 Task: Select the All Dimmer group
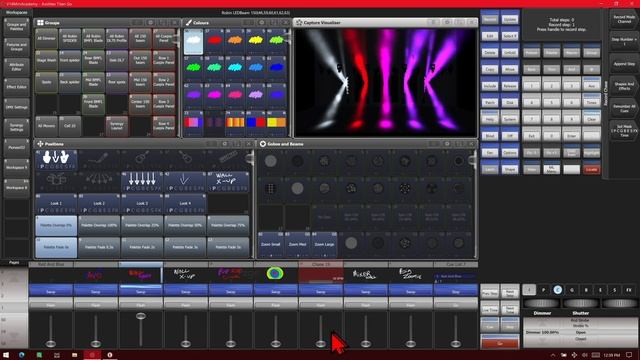(x=47, y=38)
